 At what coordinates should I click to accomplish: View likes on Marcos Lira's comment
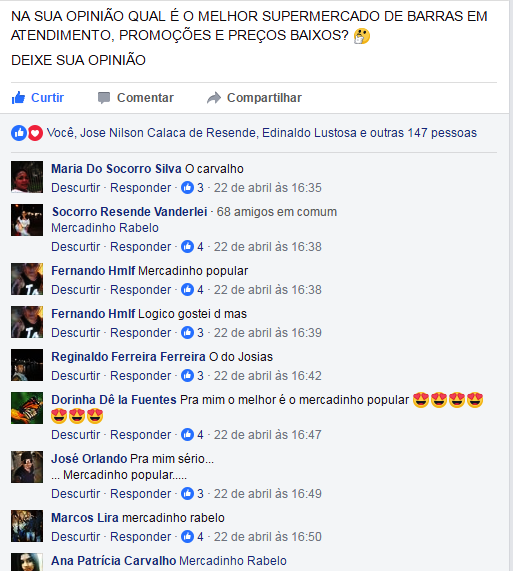193,536
